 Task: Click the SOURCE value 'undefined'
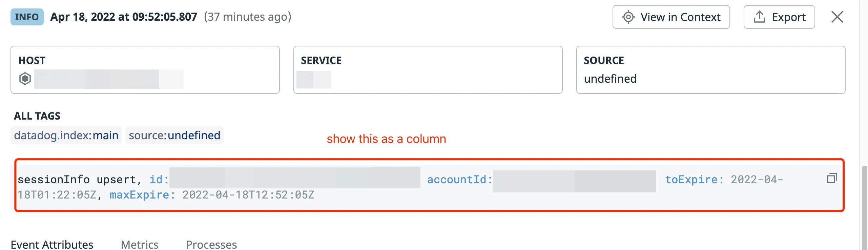point(610,79)
